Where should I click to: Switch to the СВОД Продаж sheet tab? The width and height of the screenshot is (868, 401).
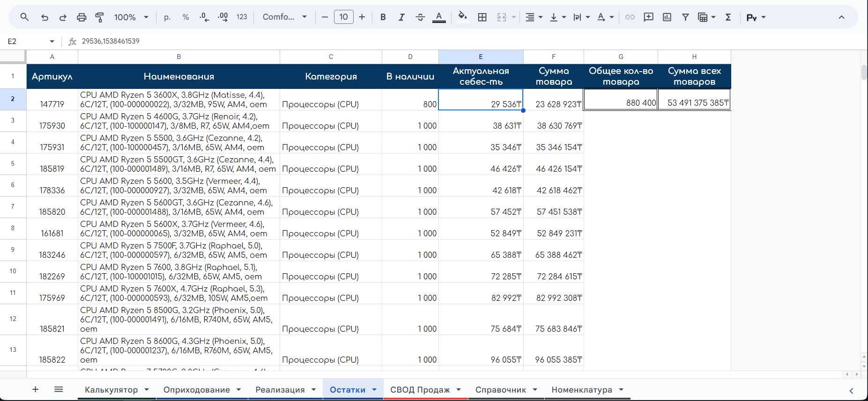(420, 389)
